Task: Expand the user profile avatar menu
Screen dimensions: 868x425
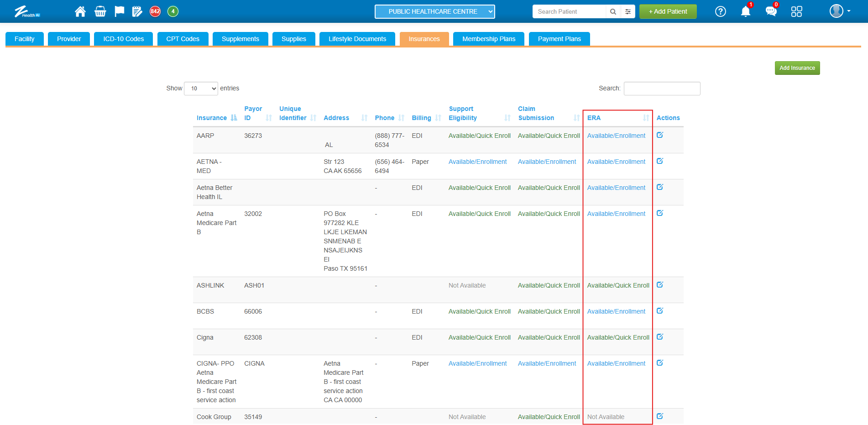Action: pyautogui.click(x=839, y=11)
